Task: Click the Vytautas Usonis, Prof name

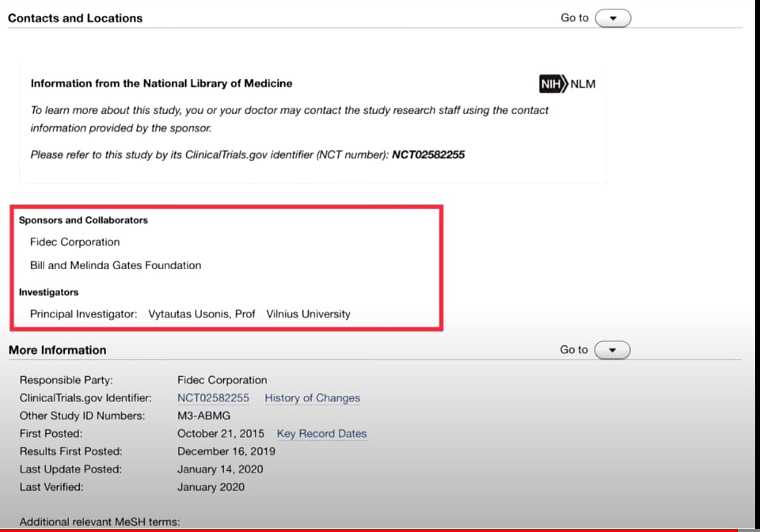Action: pos(202,314)
